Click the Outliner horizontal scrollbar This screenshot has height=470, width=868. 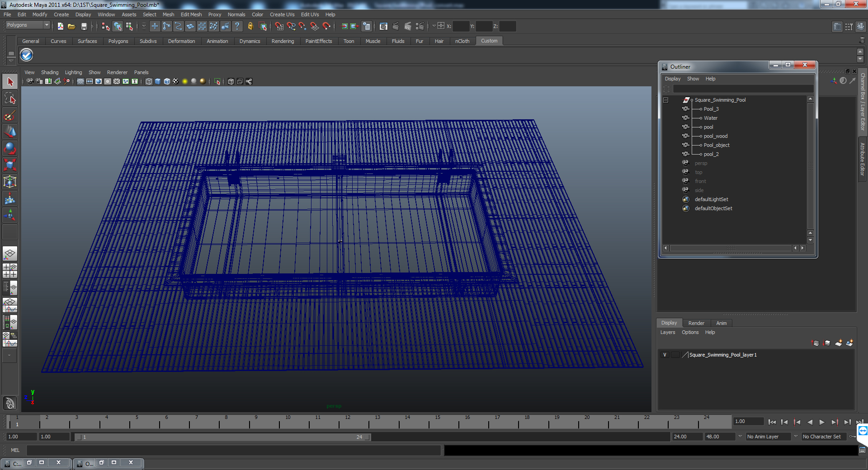[x=731, y=248]
